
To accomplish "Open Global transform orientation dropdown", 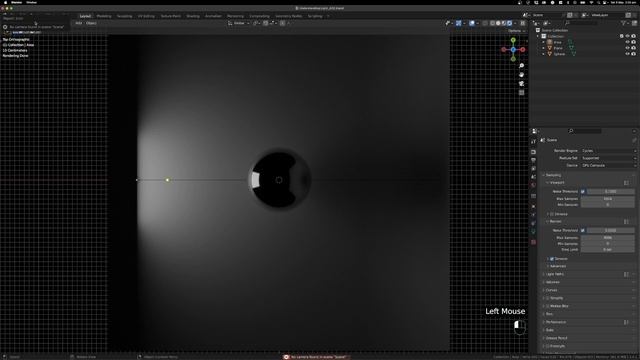I will 239,23.
